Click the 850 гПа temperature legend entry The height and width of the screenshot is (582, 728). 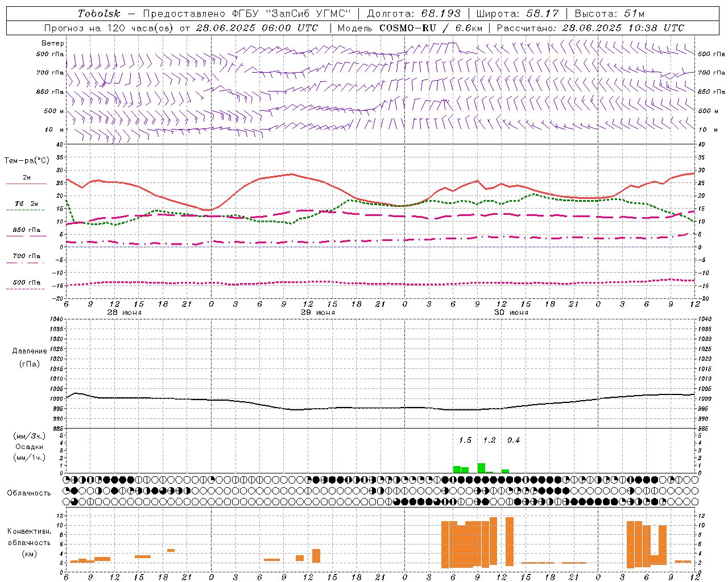click(27, 230)
